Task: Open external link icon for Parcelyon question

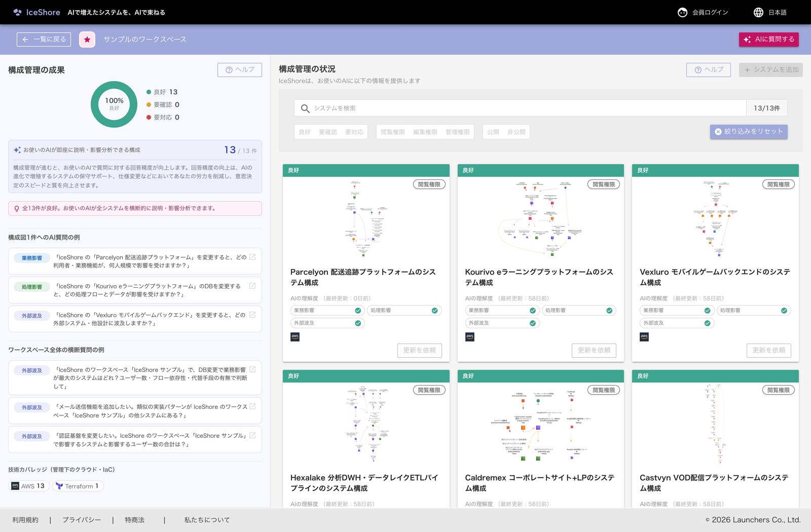Action: click(252, 257)
